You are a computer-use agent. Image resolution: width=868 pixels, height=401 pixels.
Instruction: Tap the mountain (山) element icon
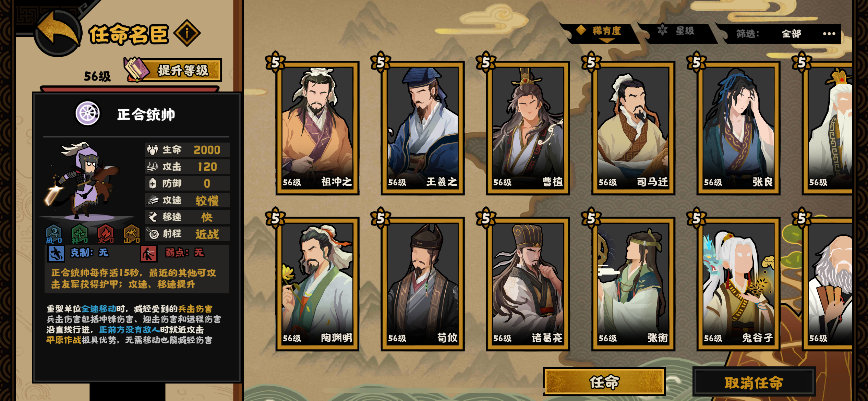tap(132, 234)
